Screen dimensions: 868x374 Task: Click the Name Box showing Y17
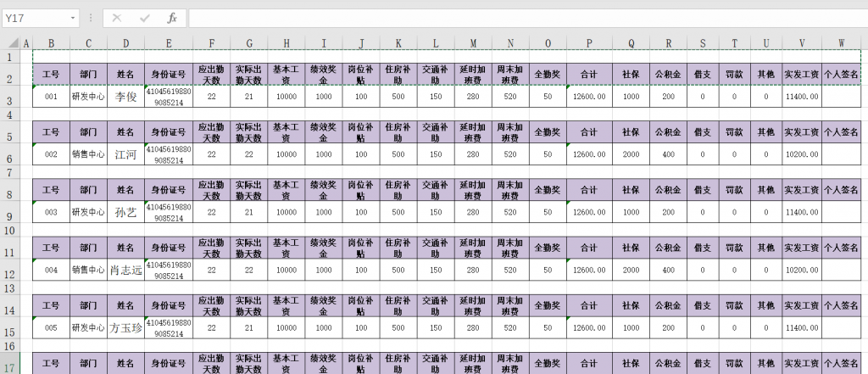(34, 18)
